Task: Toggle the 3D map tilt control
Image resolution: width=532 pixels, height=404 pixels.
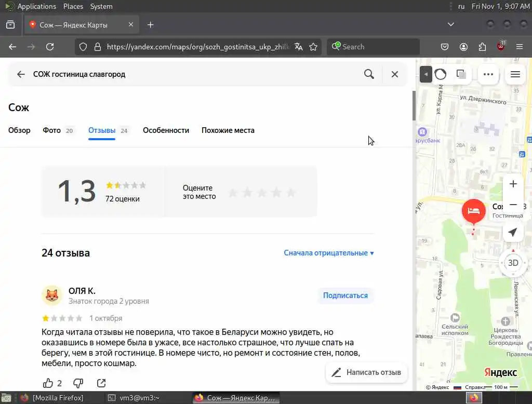Action: pos(513,263)
